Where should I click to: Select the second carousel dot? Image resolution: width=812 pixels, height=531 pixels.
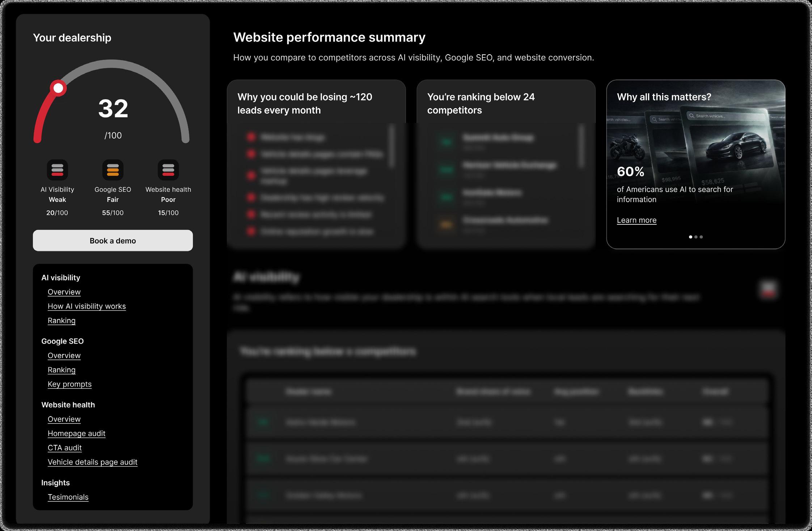[x=696, y=237]
